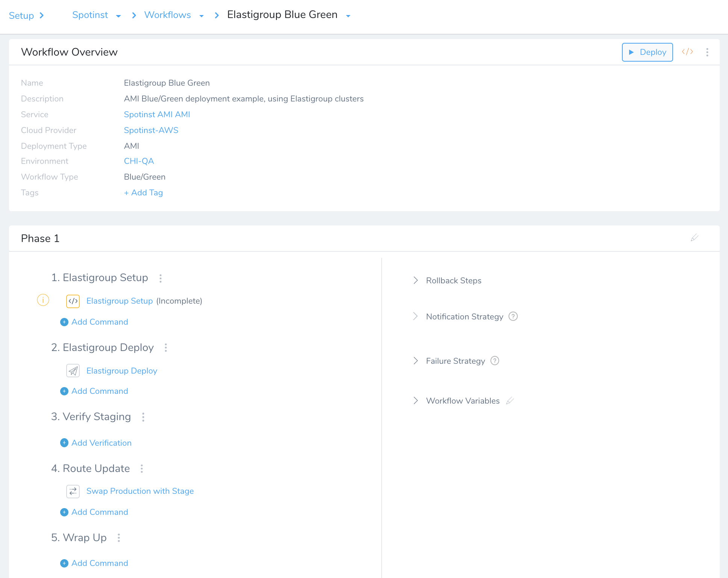Click the AMI deployment type value

[132, 146]
